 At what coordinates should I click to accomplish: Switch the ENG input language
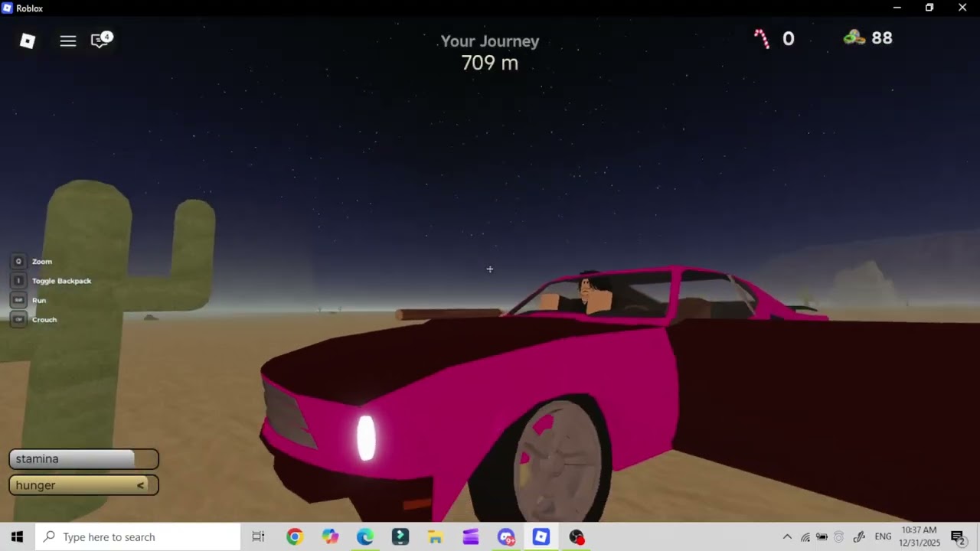883,537
